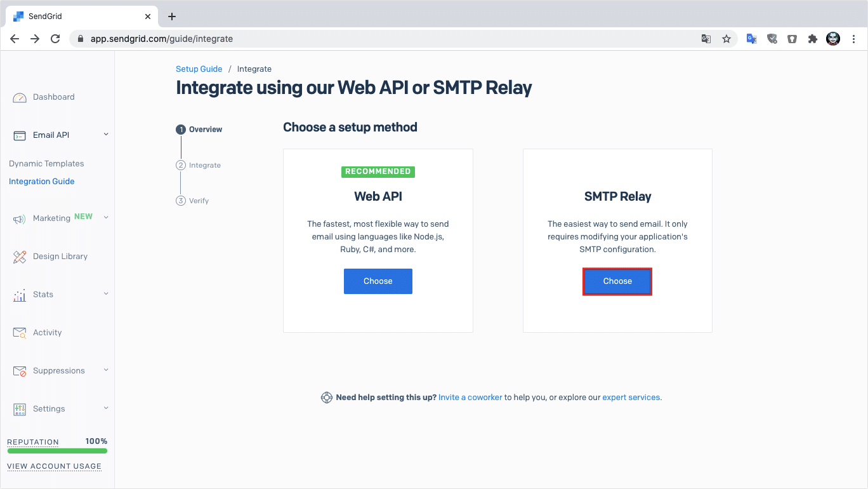Screen dimensions: 868x489
Task: Go forward with the browser forward arrow
Action: (35, 39)
